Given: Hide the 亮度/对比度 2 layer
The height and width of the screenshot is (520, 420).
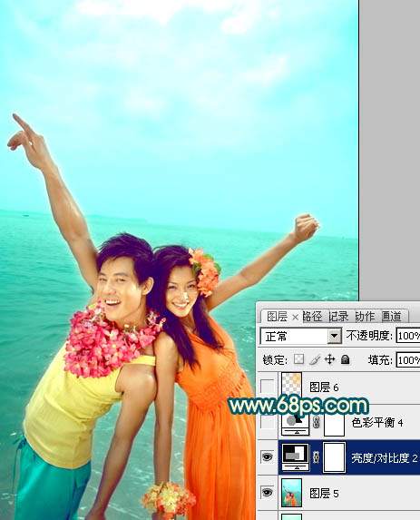Looking at the screenshot, I should click(x=268, y=457).
